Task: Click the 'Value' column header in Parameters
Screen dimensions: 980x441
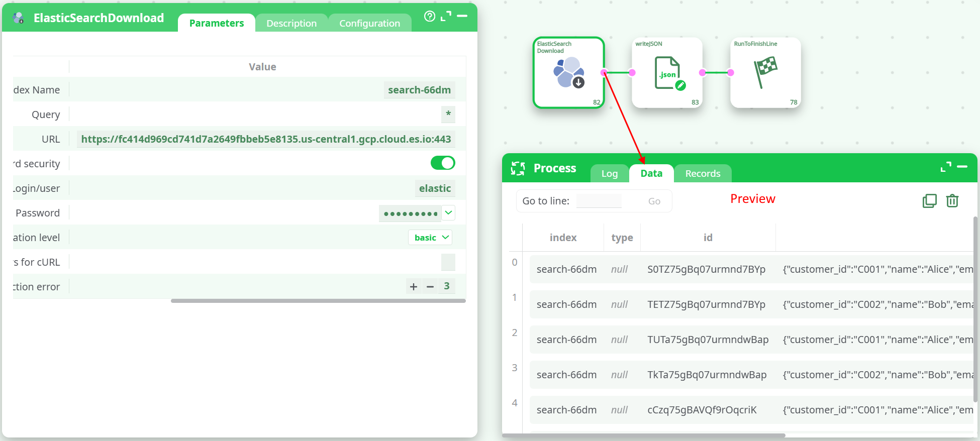Action: pyautogui.click(x=262, y=67)
